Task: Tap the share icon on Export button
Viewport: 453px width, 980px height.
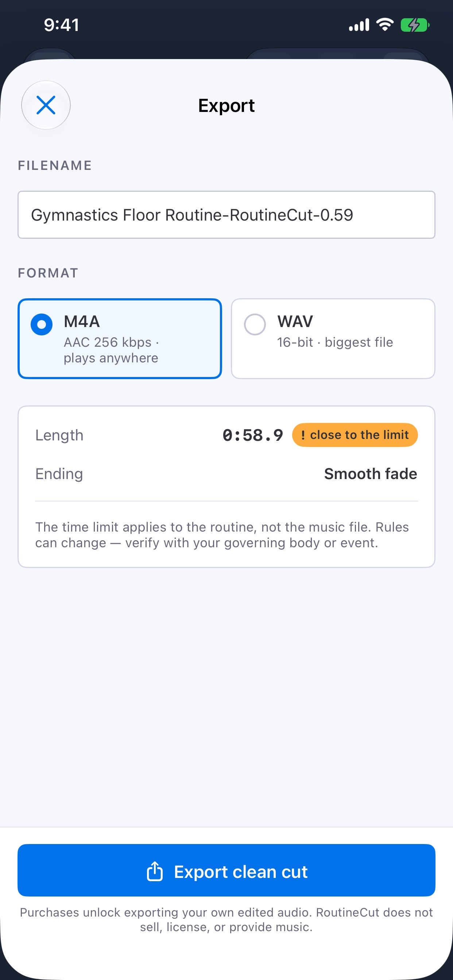Action: (155, 871)
